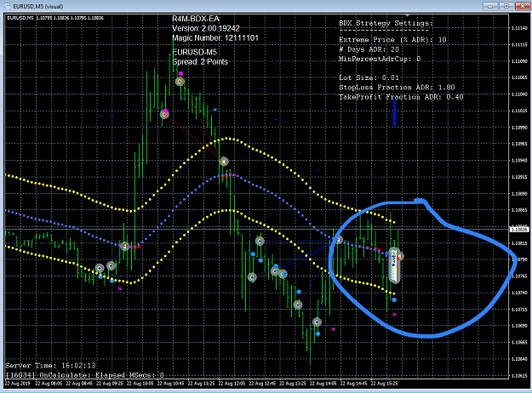
Task: Click the 1.11115 price axis label
Action: click(519, 45)
